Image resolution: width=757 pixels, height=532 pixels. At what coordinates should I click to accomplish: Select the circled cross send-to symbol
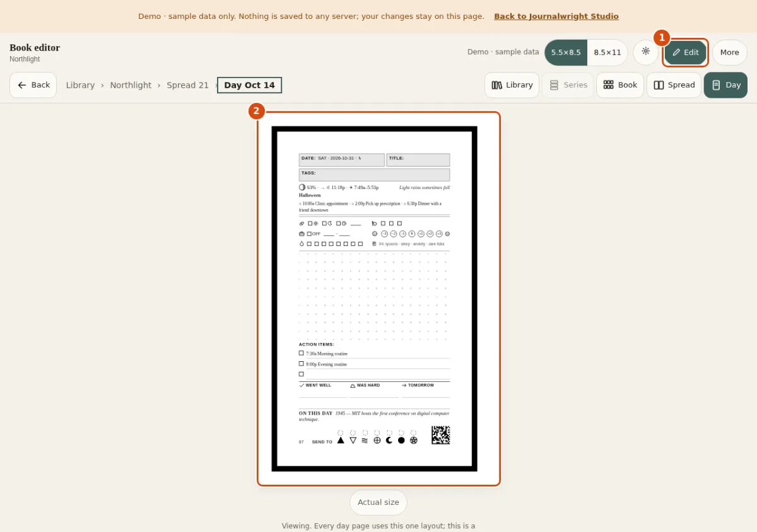(x=377, y=440)
